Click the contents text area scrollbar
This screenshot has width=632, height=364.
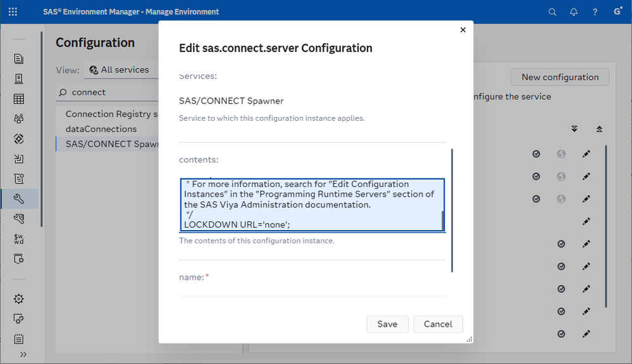tap(443, 221)
